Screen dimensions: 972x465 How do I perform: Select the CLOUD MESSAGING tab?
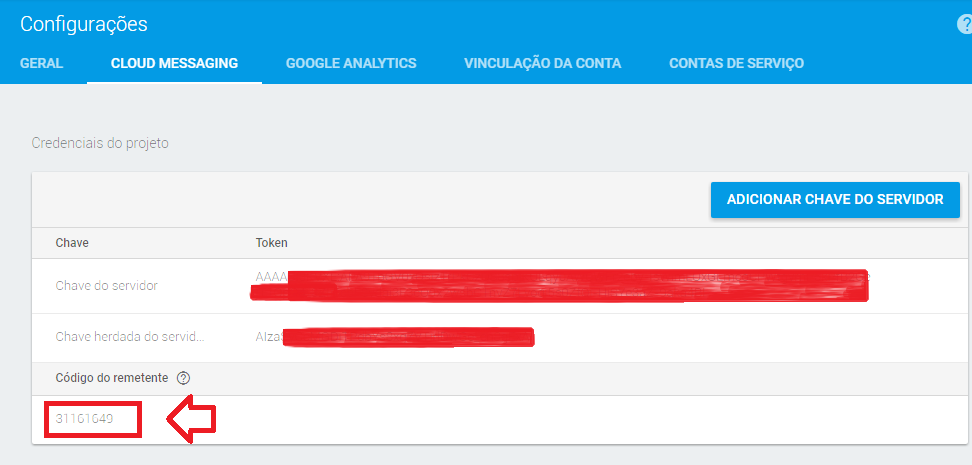(174, 63)
